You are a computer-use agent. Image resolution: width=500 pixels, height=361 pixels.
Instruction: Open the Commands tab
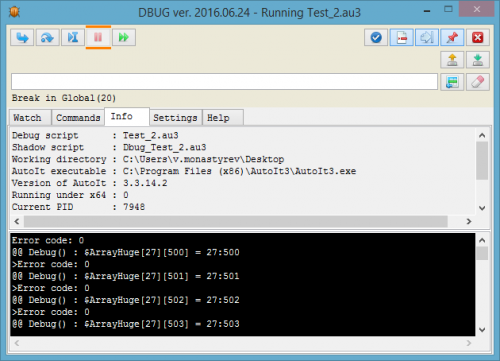tap(78, 118)
